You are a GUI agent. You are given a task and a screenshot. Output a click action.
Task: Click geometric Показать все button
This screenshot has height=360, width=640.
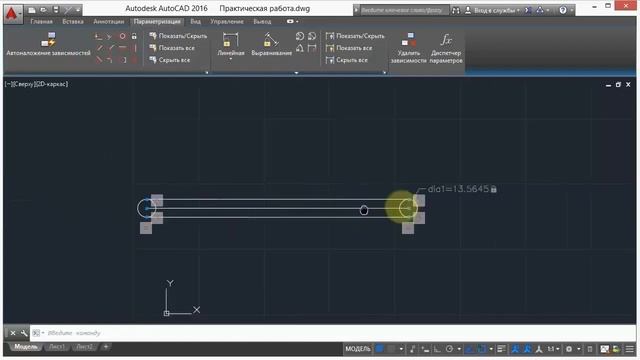tap(172, 48)
